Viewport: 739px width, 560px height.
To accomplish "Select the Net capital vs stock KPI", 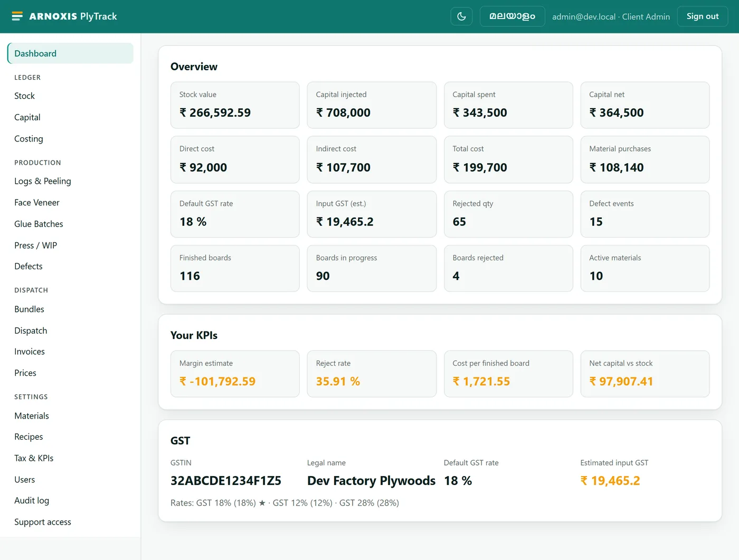I will click(645, 374).
